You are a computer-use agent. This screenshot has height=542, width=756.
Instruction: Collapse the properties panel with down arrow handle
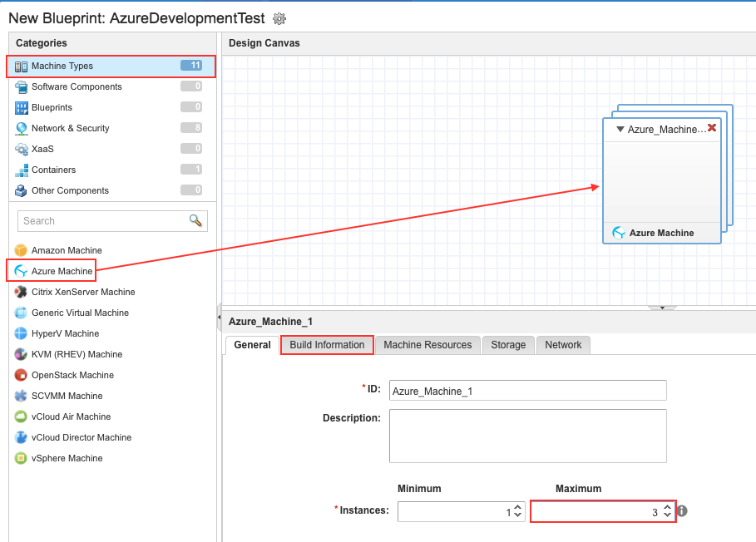pos(663,308)
